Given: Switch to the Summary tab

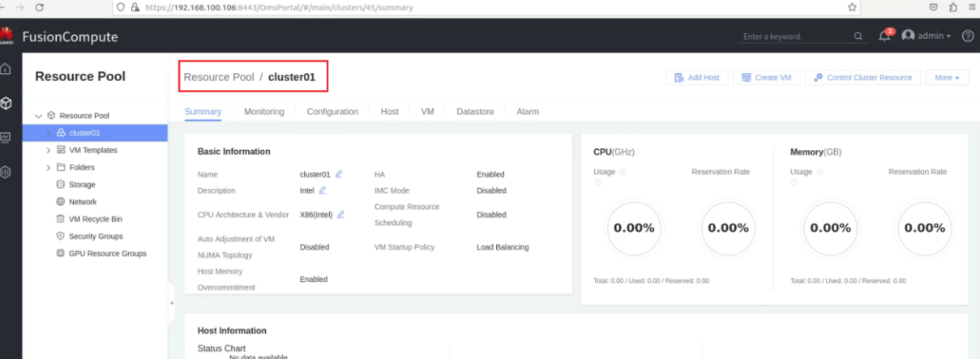Looking at the screenshot, I should [203, 112].
